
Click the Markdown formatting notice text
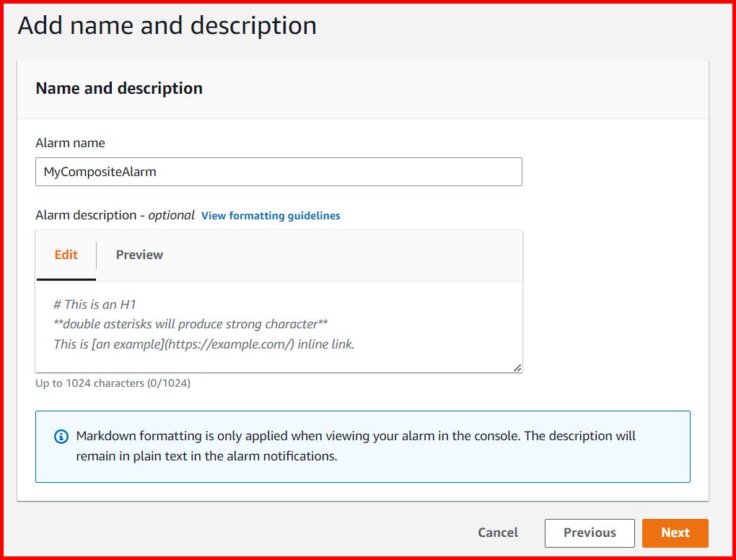coord(356,446)
